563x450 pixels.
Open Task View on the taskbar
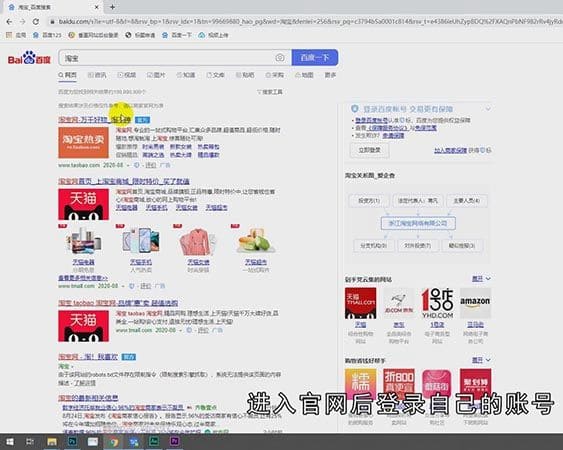pos(30,441)
